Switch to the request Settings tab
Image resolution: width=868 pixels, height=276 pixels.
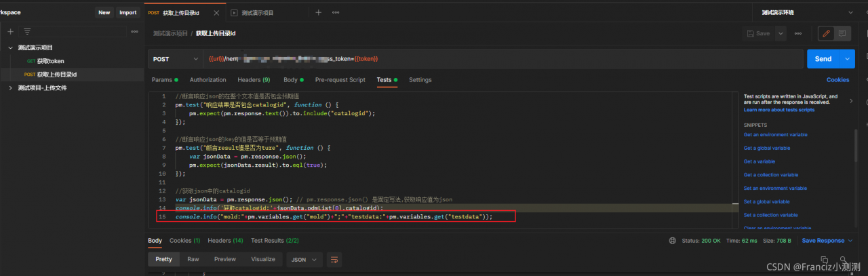(420, 80)
